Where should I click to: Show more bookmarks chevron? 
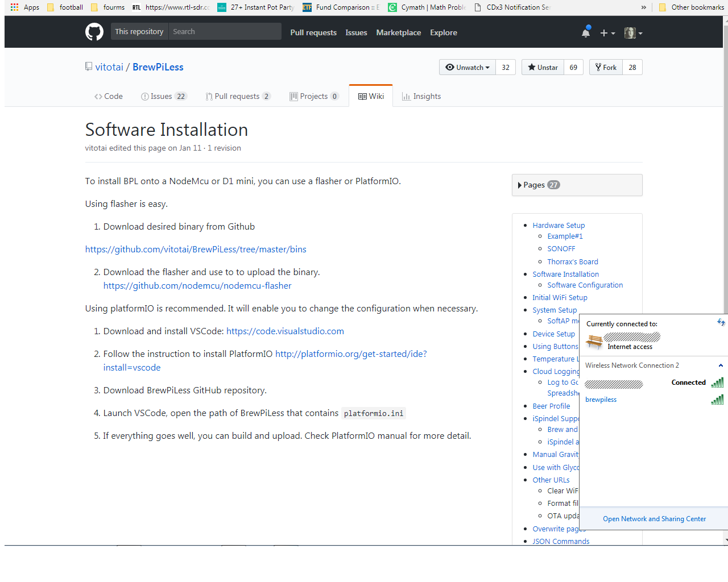[644, 7]
